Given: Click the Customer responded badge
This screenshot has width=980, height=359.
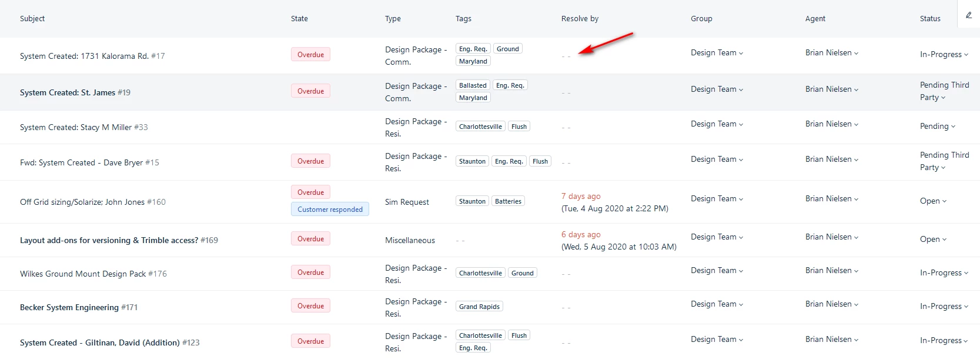Looking at the screenshot, I should click(x=330, y=209).
